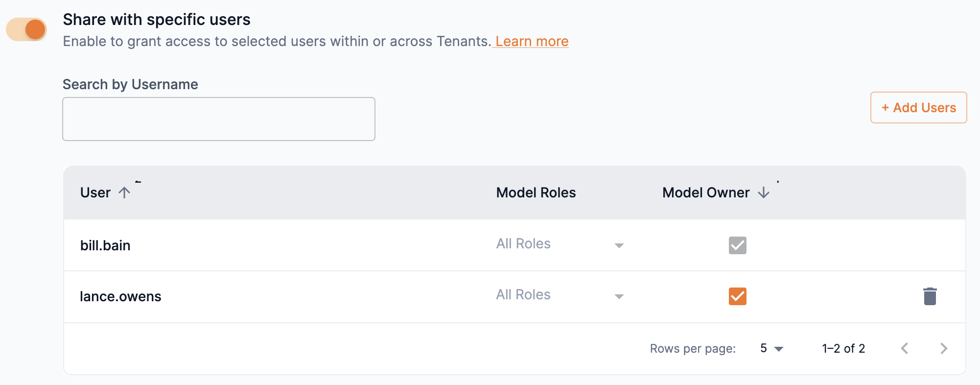
Task: Delete lance.owens using the trash icon
Action: point(930,296)
